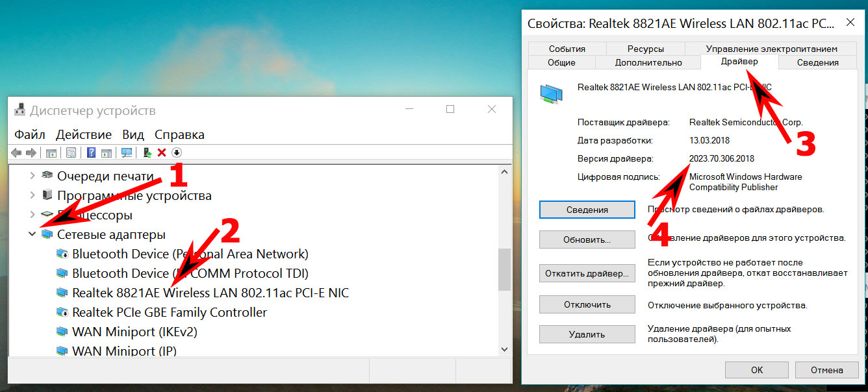Click the red X uninstall device toolbar icon
Screen dimensions: 868x392
162,153
